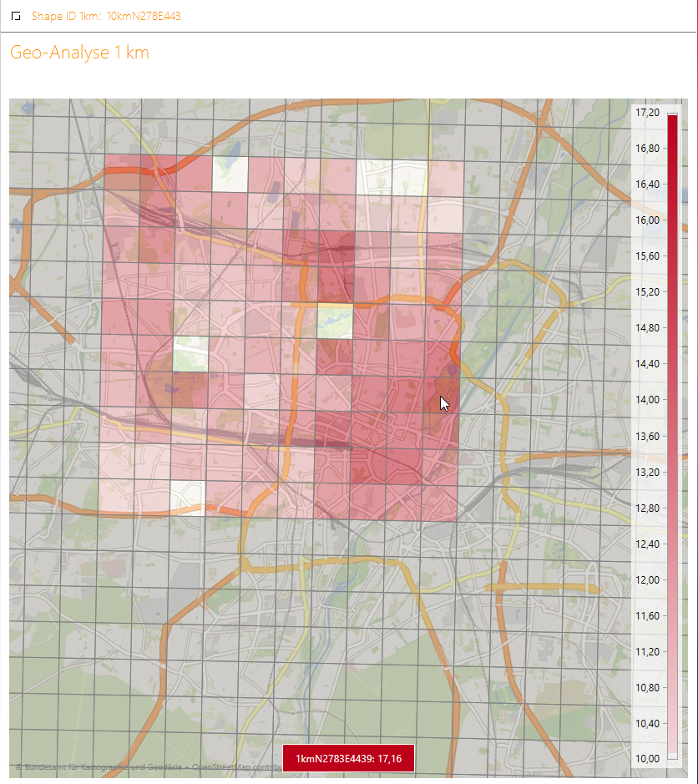Click the 14,00 legend label
This screenshot has height=784, width=698.
pyautogui.click(x=647, y=400)
